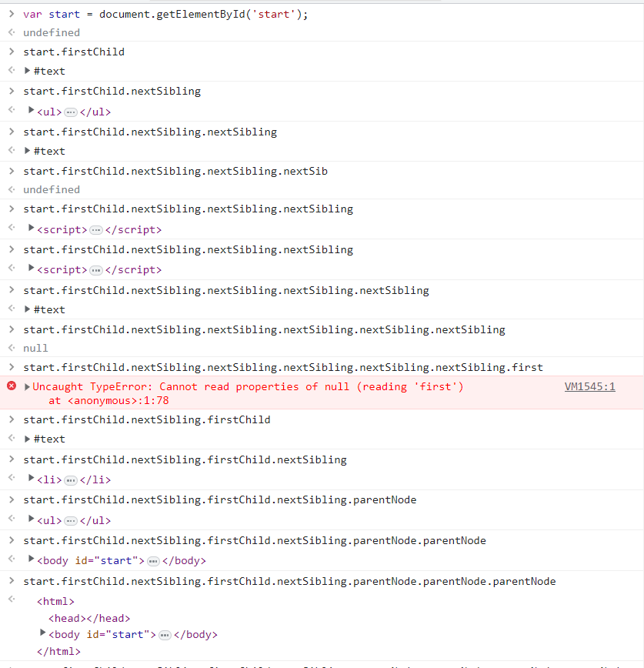Click the command ending in '.parentNode.parentNode' only

pyautogui.click(x=255, y=541)
